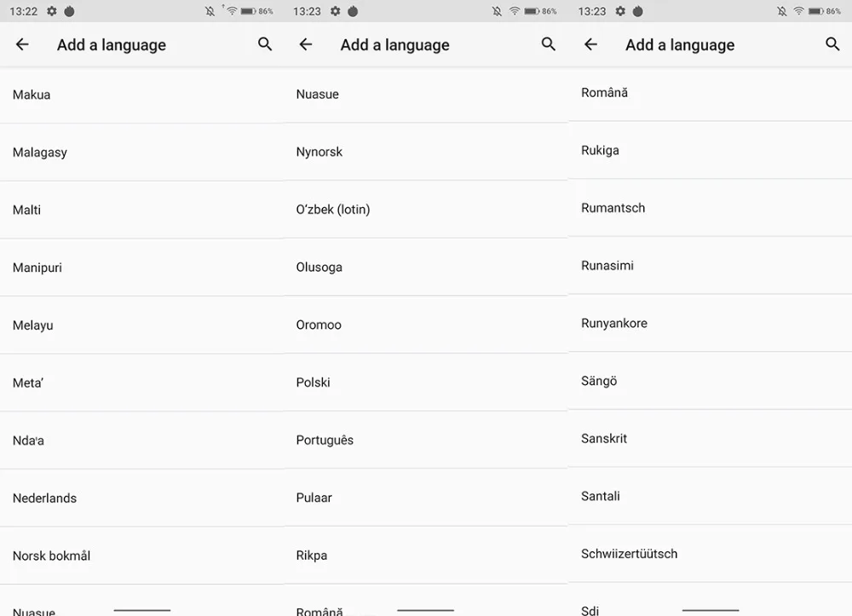Tap the battery icon in right screen status bar
The image size is (852, 616).
click(816, 11)
